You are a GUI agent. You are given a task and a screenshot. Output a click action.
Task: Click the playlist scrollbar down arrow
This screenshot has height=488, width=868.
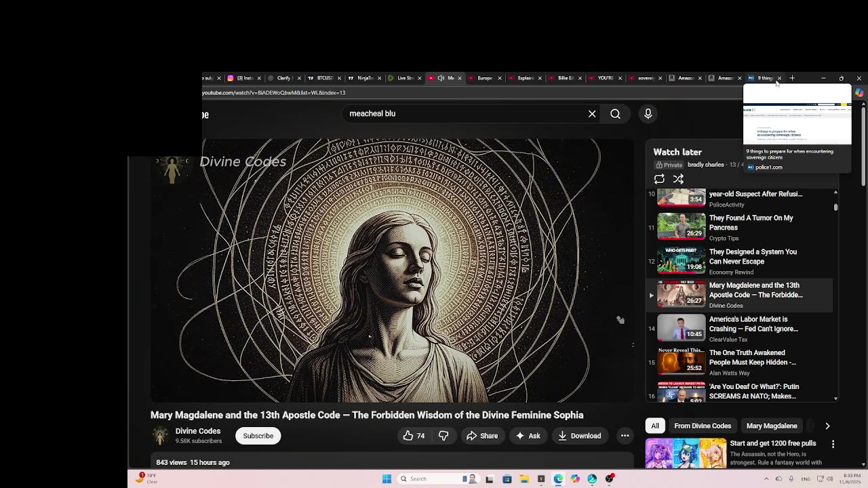click(x=835, y=399)
